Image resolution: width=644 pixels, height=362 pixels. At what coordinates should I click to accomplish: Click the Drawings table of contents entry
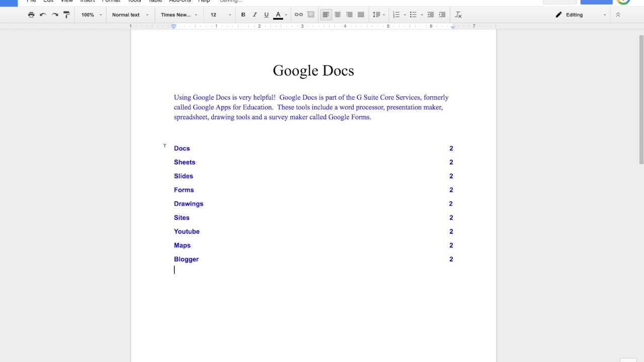(x=189, y=204)
